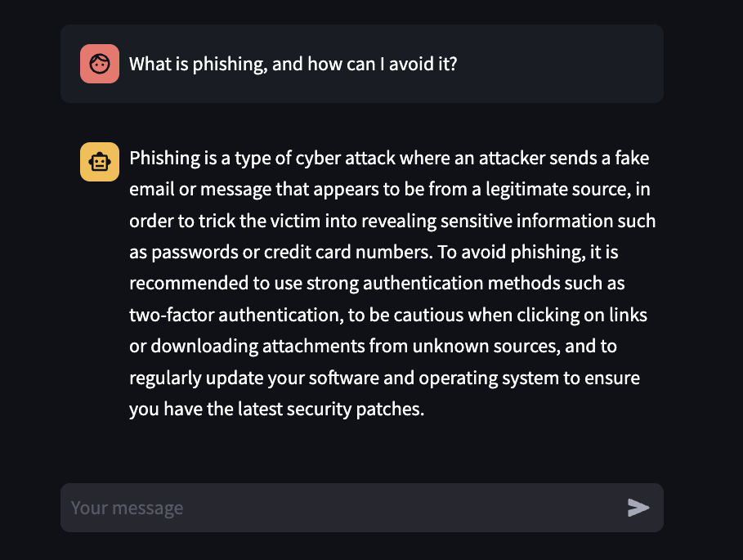Click the word "Phishing" starting the answer
Image resolution: width=743 pixels, height=560 pixels.
coord(164,159)
